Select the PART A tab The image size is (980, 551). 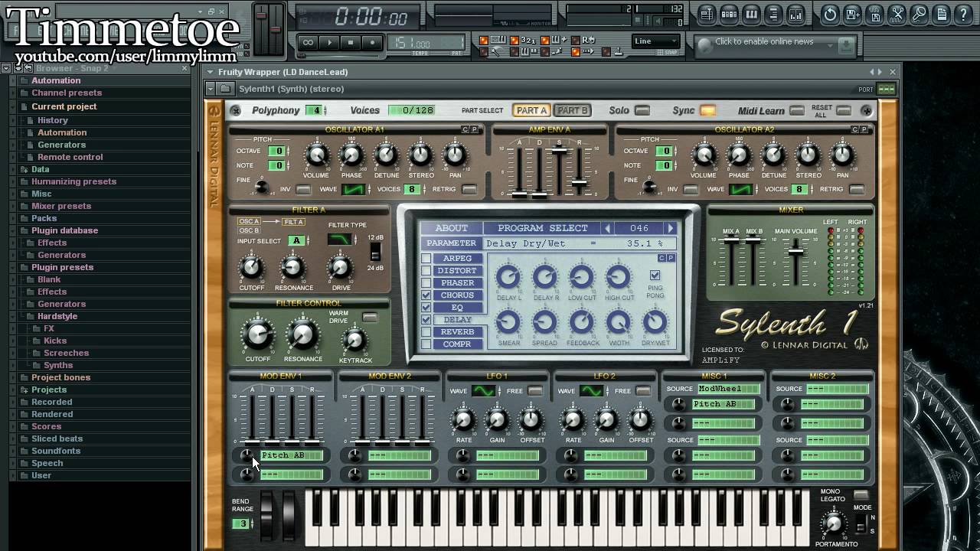click(531, 111)
